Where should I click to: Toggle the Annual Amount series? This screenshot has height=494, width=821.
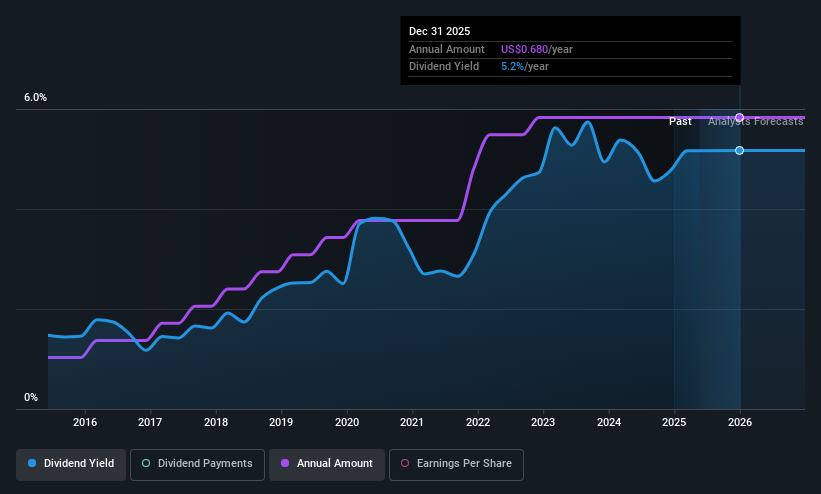[327, 464]
